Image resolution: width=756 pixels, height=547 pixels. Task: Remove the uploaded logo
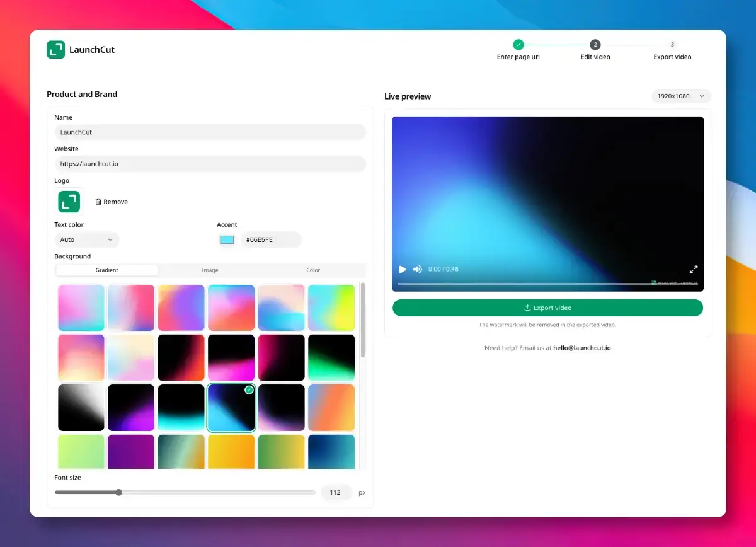112,202
